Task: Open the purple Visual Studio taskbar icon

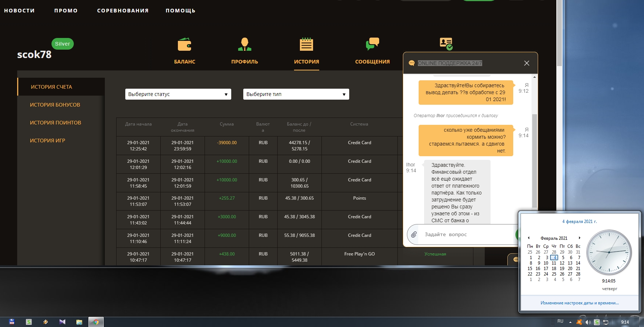Action: (x=62, y=322)
